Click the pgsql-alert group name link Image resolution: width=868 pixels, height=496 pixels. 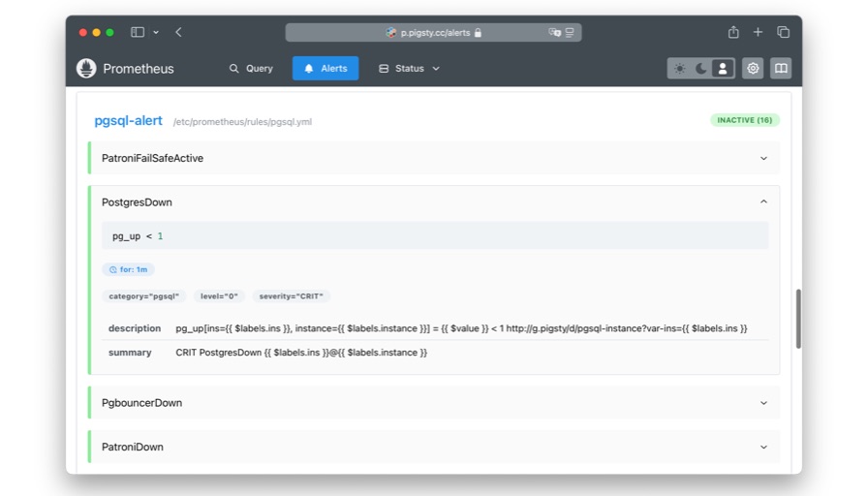pos(128,121)
